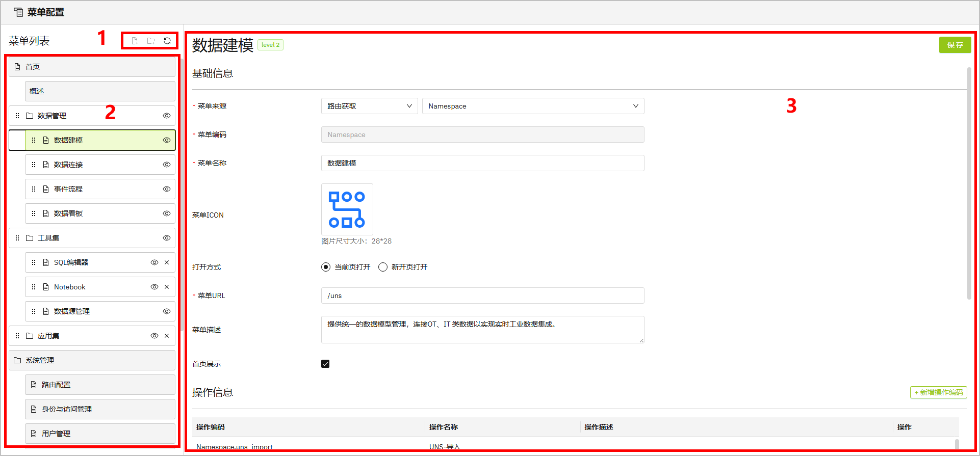This screenshot has height=456, width=980.
Task: Refresh the menu list
Action: pyautogui.click(x=167, y=41)
